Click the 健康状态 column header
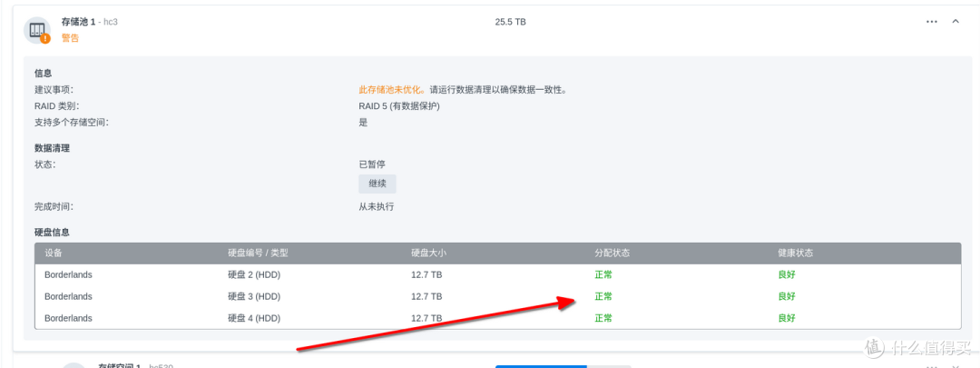Image resolution: width=980 pixels, height=368 pixels. 795,254
